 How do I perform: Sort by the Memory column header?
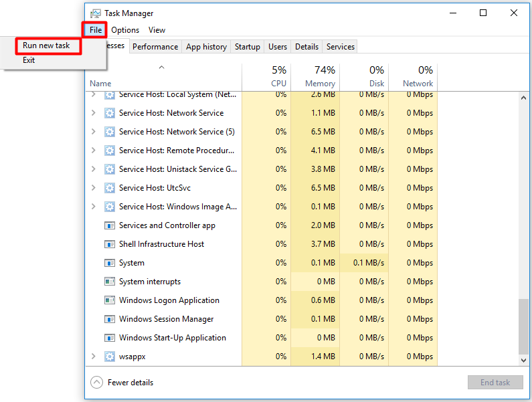[316, 77]
